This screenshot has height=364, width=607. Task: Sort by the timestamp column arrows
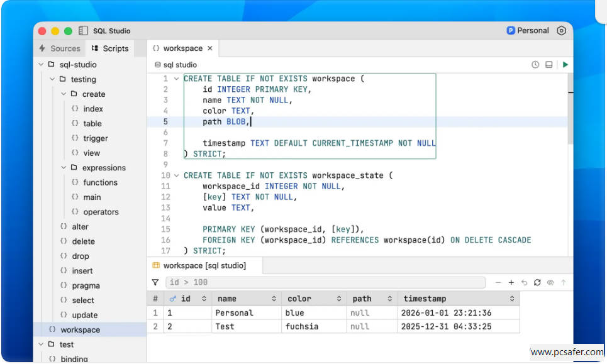tap(512, 299)
